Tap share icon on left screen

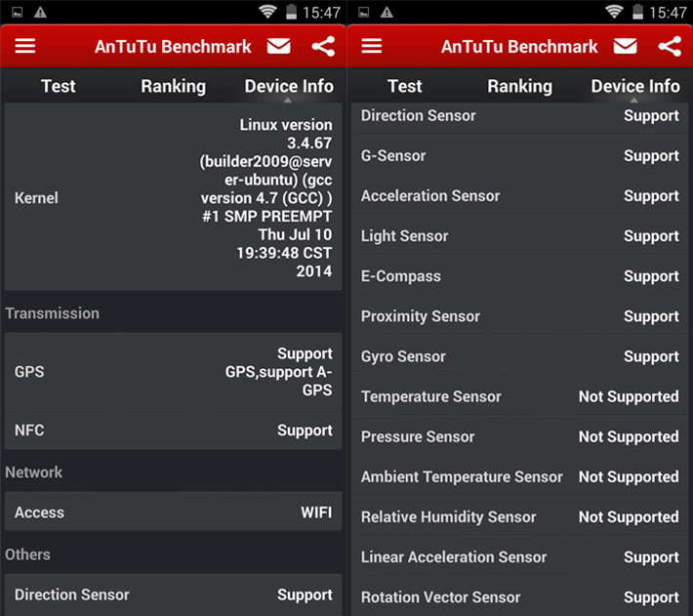coord(323,46)
